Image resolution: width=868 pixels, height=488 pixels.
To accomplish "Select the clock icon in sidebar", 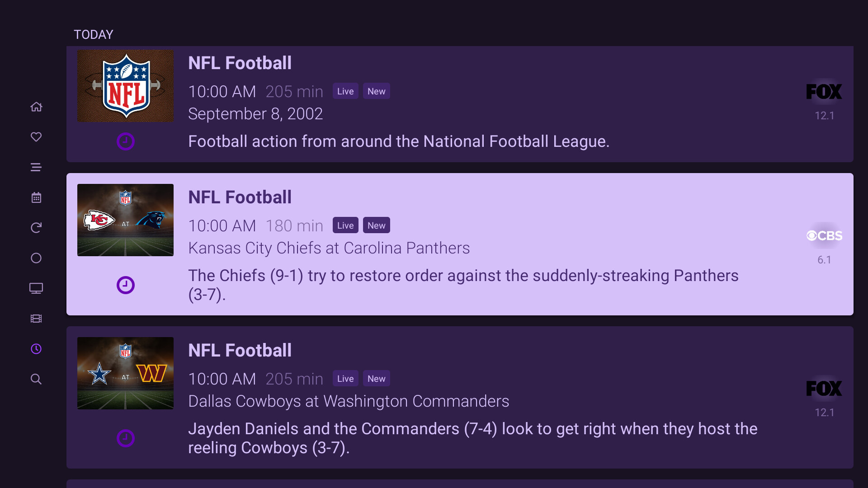I will 36,349.
